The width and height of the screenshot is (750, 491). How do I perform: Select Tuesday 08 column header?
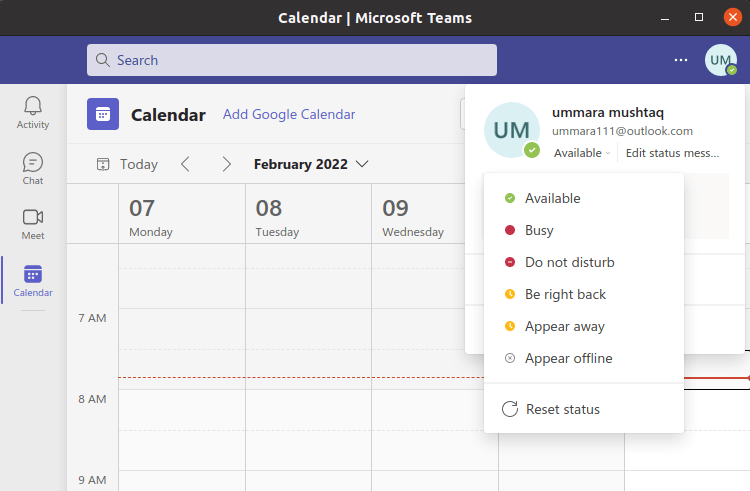(x=309, y=214)
